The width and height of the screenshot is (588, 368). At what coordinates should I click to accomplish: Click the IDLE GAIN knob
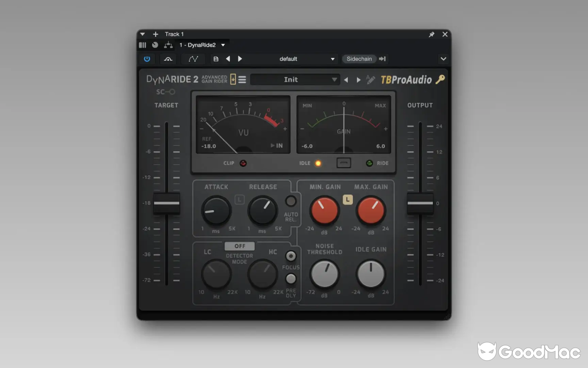coord(371,274)
